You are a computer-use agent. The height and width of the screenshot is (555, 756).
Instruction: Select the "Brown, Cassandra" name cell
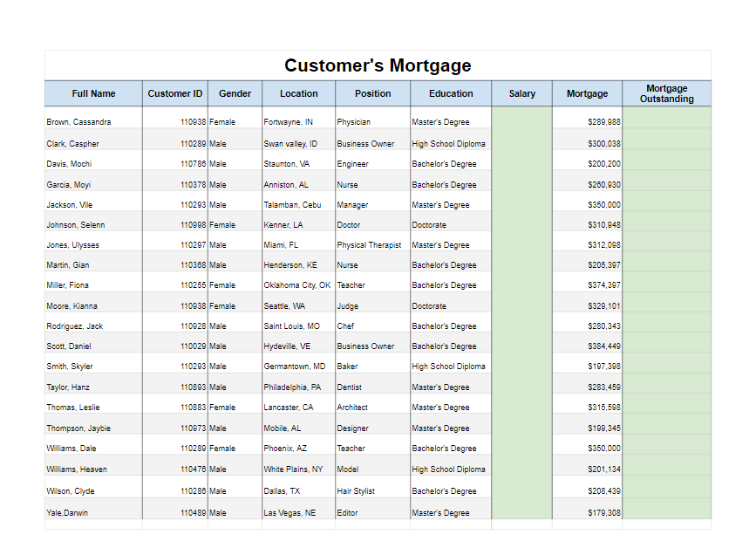(x=79, y=122)
